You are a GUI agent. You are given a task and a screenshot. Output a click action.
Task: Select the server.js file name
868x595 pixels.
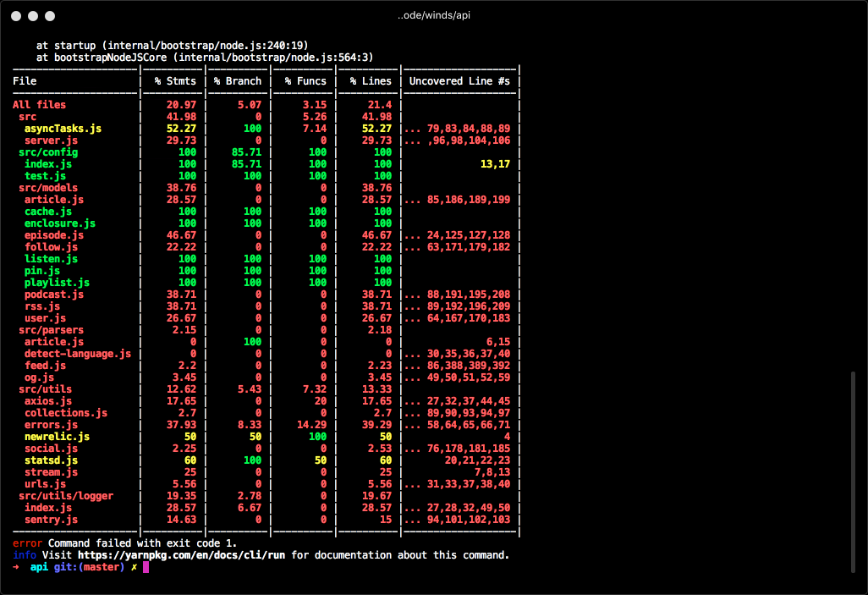click(x=51, y=140)
